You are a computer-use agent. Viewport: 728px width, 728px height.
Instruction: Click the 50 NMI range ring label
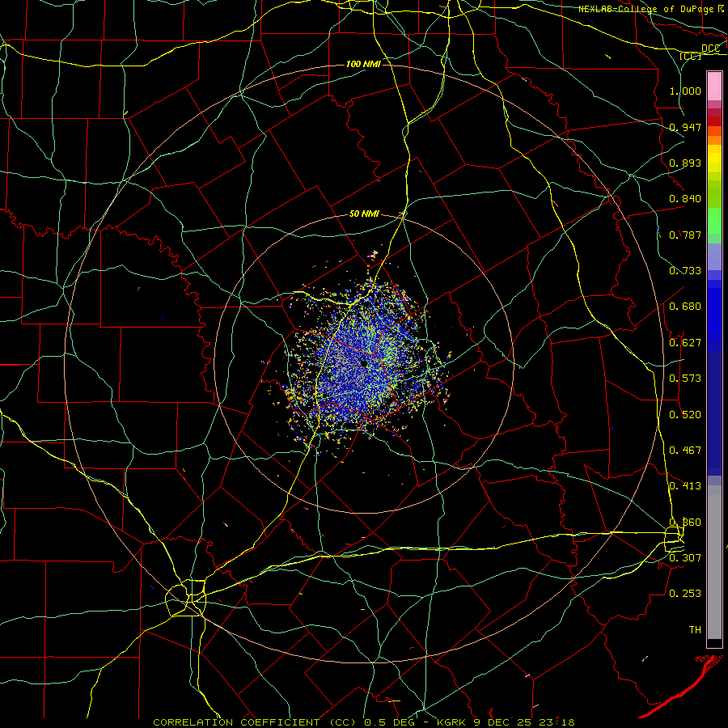click(364, 214)
